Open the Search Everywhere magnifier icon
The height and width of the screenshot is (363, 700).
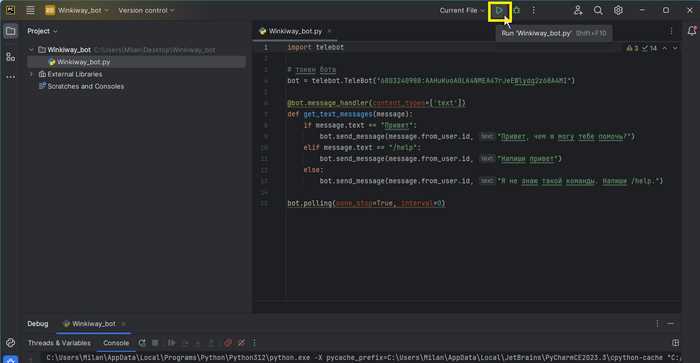pyautogui.click(x=598, y=10)
